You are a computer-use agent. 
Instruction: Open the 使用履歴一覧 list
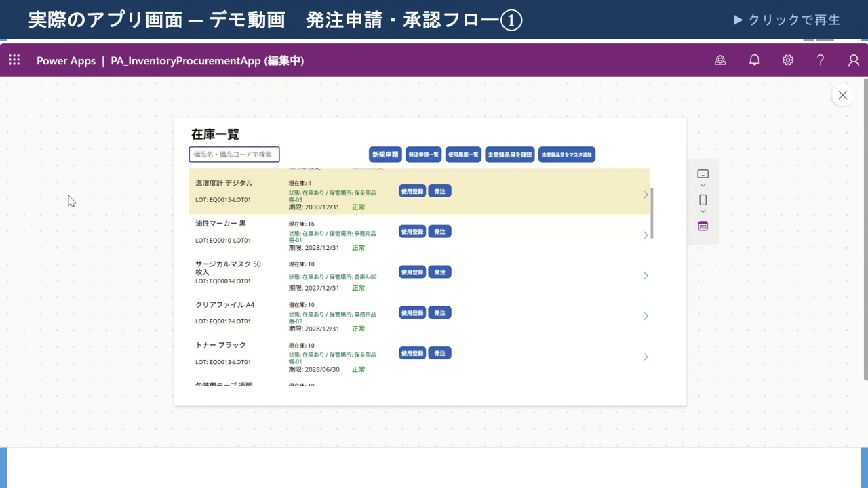tap(463, 155)
